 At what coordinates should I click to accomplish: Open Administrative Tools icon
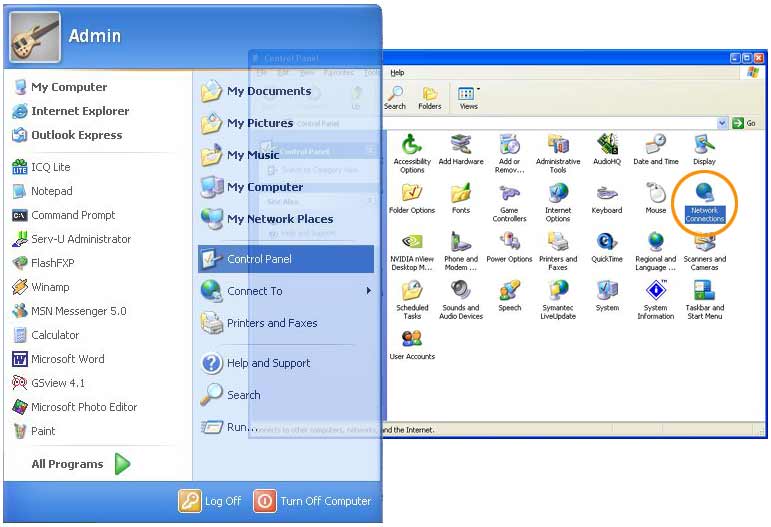[558, 153]
